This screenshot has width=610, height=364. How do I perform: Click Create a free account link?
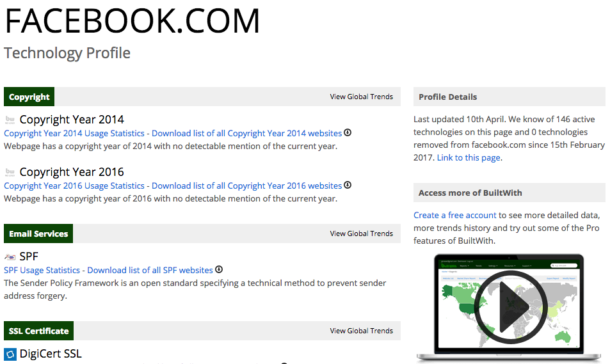coord(454,215)
